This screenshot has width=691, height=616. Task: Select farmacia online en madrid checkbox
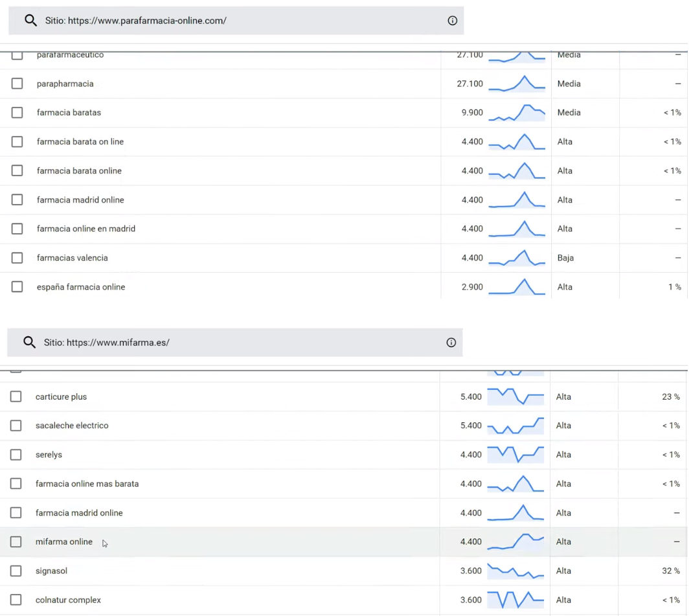17,229
